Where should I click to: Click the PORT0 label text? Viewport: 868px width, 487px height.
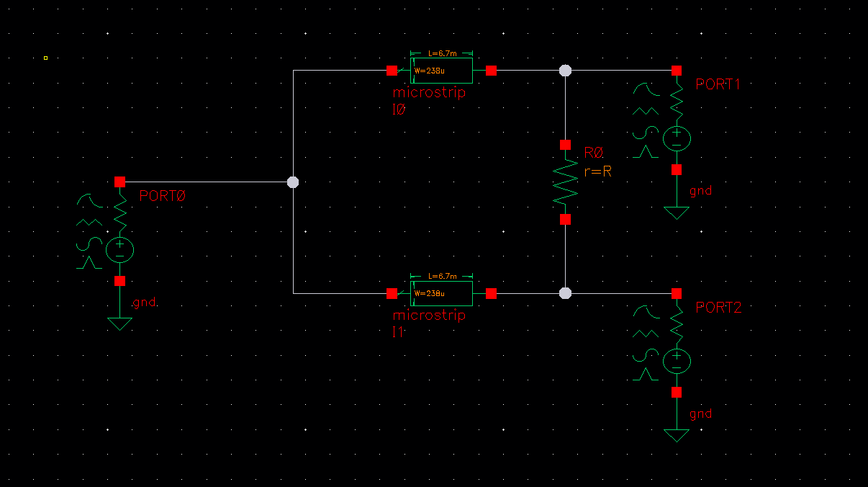tap(163, 195)
